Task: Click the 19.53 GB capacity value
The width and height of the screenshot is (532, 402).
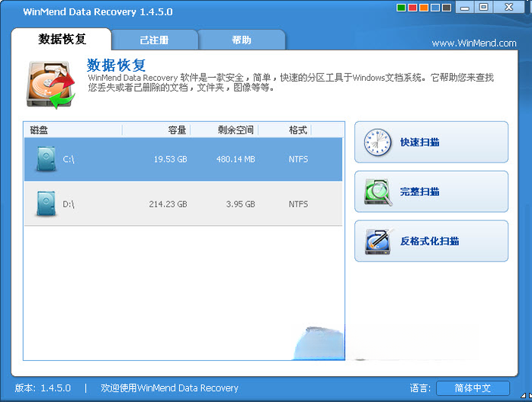Action: point(170,159)
